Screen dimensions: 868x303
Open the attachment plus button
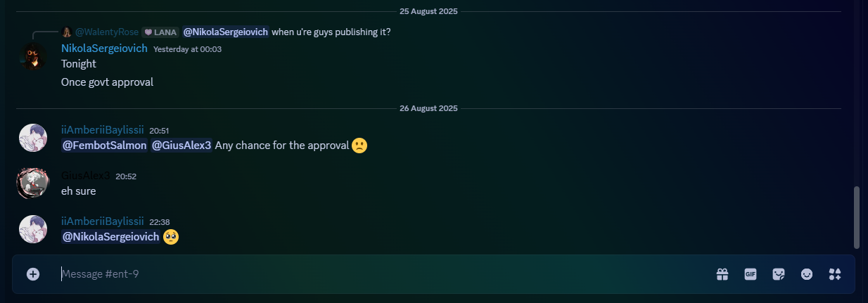pos(33,274)
